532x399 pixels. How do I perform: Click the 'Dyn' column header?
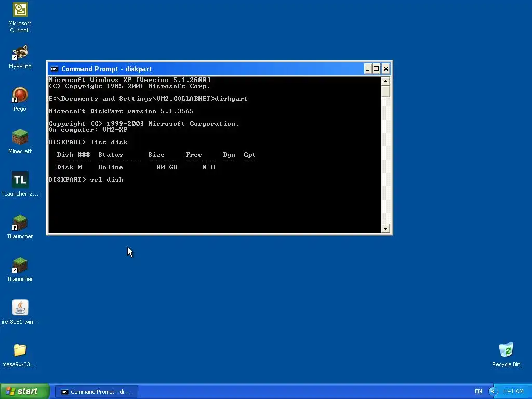(229, 155)
